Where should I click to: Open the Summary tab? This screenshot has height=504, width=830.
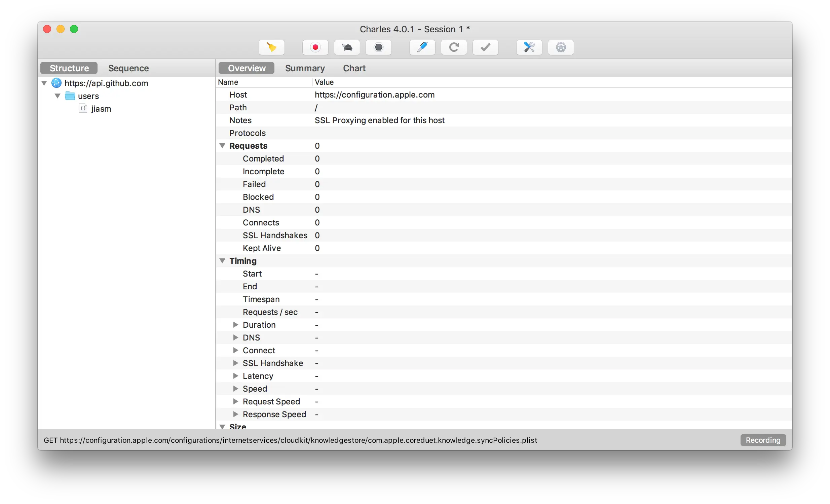(x=305, y=68)
